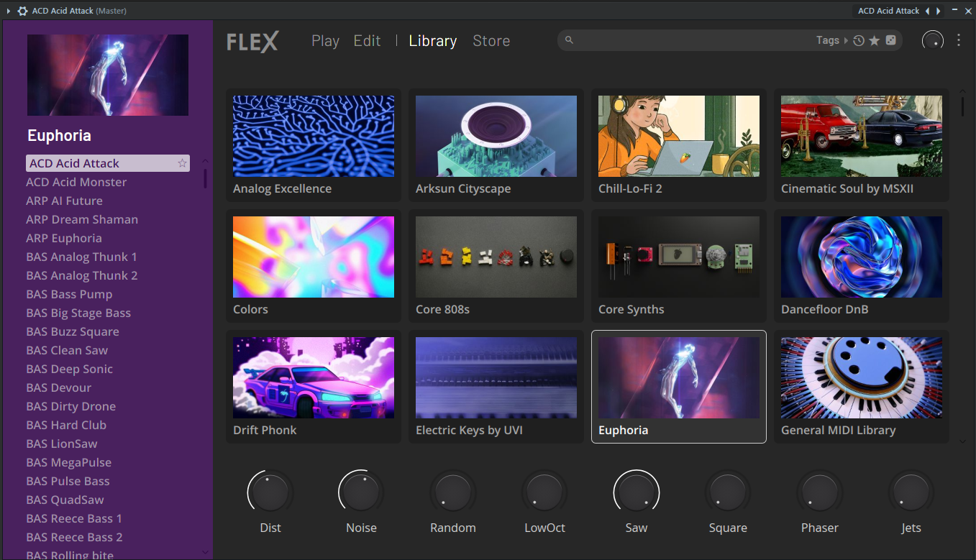The height and width of the screenshot is (560, 976).
Task: Select the Chill-Lo-Fi 2 pack
Action: tap(679, 145)
